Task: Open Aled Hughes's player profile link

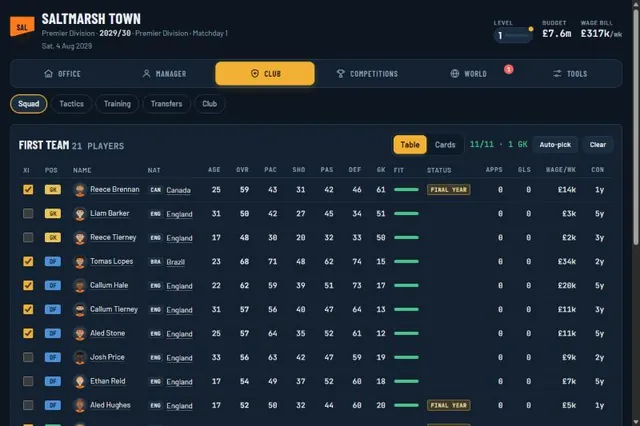Action: pyautogui.click(x=110, y=405)
